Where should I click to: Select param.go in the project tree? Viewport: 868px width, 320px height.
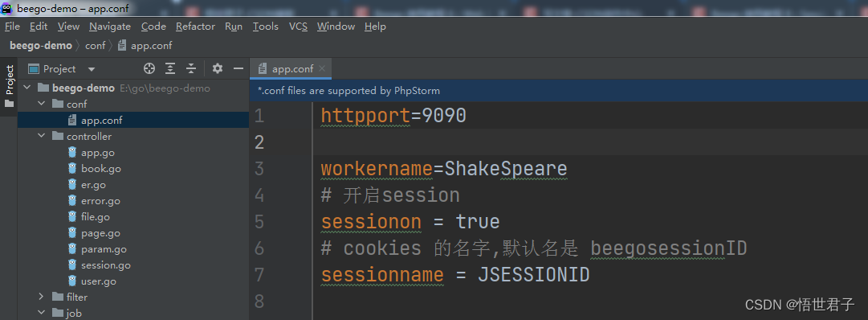133,249
